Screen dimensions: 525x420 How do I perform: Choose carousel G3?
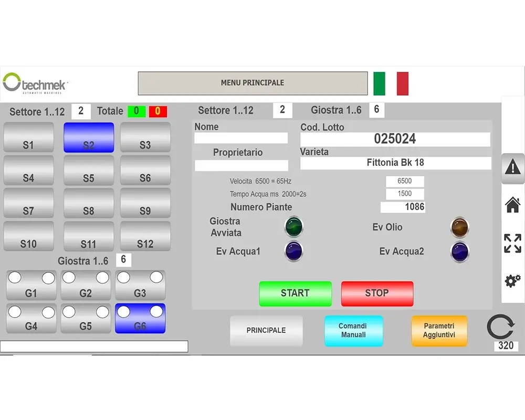140,286
